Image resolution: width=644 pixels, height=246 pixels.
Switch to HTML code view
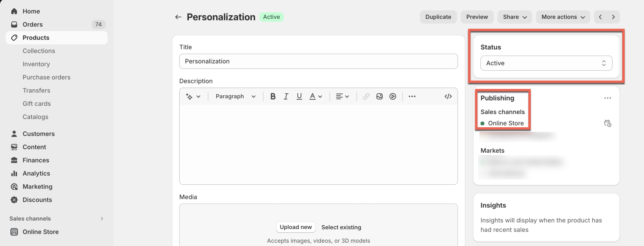coord(448,96)
